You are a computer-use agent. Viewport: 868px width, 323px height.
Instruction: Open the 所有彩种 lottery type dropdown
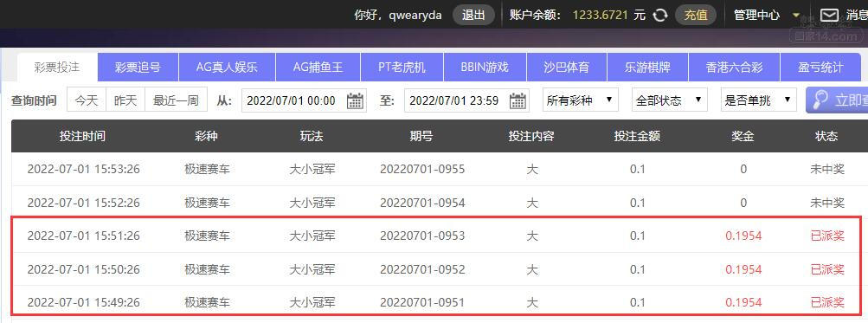pyautogui.click(x=581, y=100)
